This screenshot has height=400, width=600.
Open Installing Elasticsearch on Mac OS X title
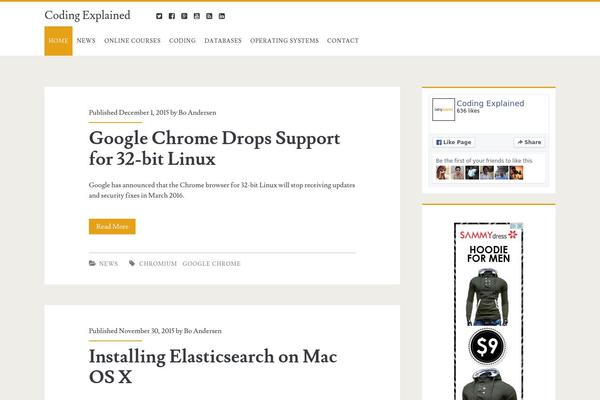pos(213,367)
